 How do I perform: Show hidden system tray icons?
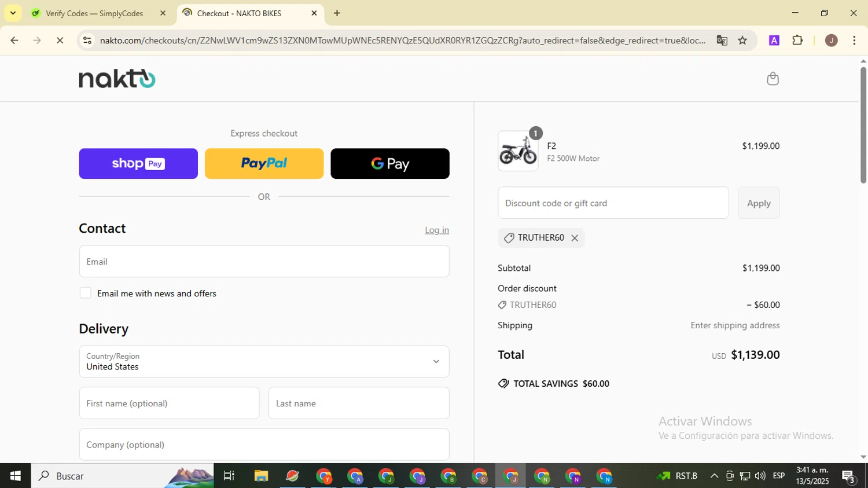tap(714, 476)
